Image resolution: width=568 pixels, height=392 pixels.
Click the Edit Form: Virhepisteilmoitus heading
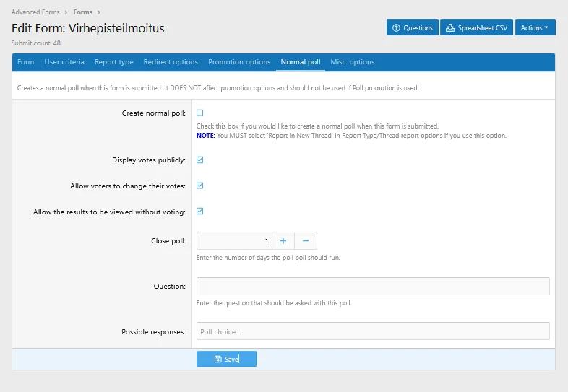tap(87, 28)
